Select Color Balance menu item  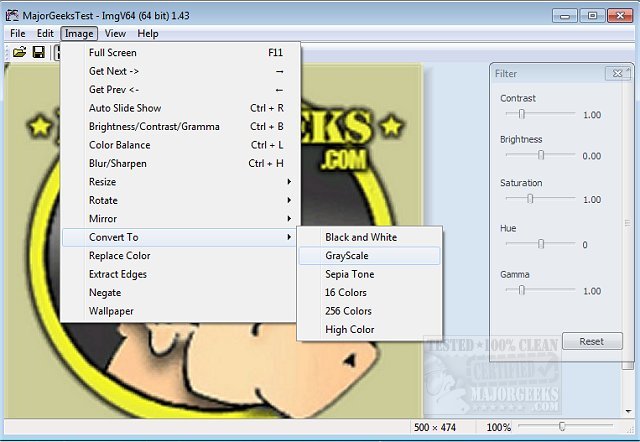[x=181, y=145]
